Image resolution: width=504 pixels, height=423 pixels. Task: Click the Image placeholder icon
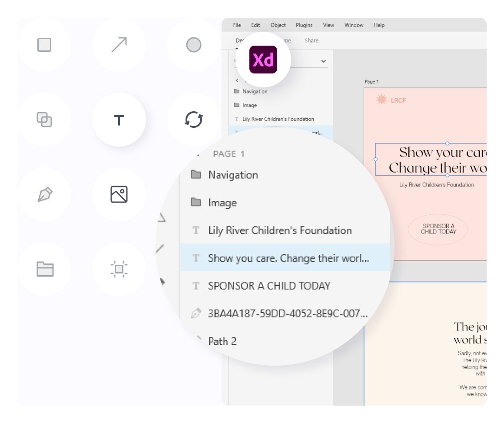click(x=119, y=194)
